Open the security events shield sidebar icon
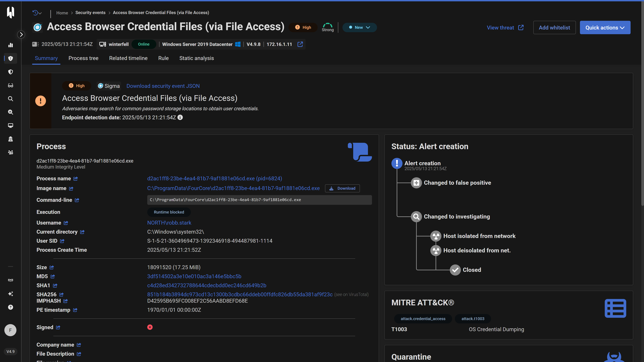This screenshot has height=362, width=644. coord(11,58)
